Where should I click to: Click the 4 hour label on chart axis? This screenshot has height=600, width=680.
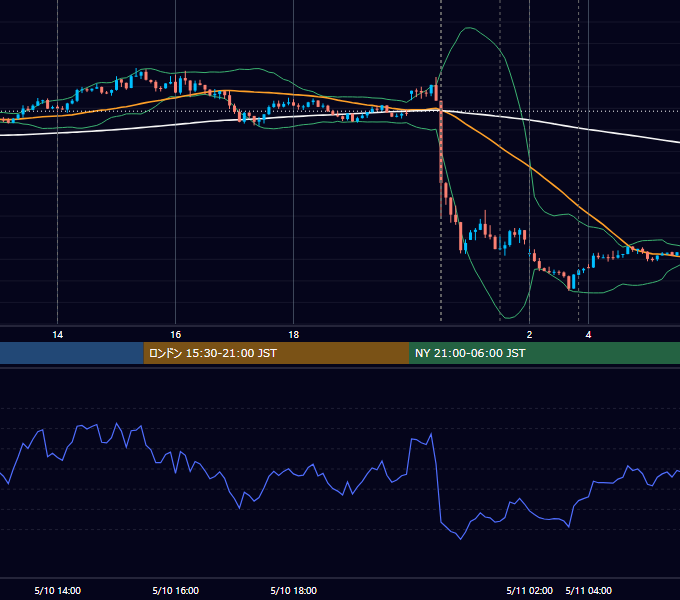coord(588,335)
